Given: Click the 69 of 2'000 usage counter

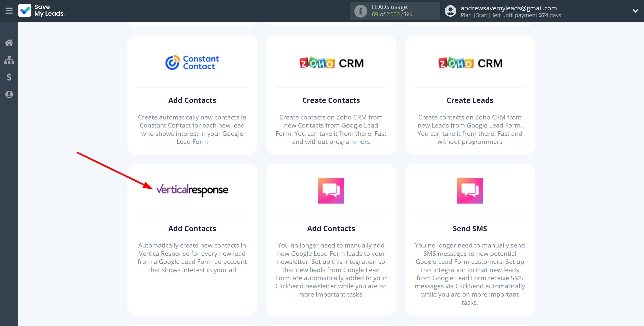Looking at the screenshot, I should (x=392, y=14).
